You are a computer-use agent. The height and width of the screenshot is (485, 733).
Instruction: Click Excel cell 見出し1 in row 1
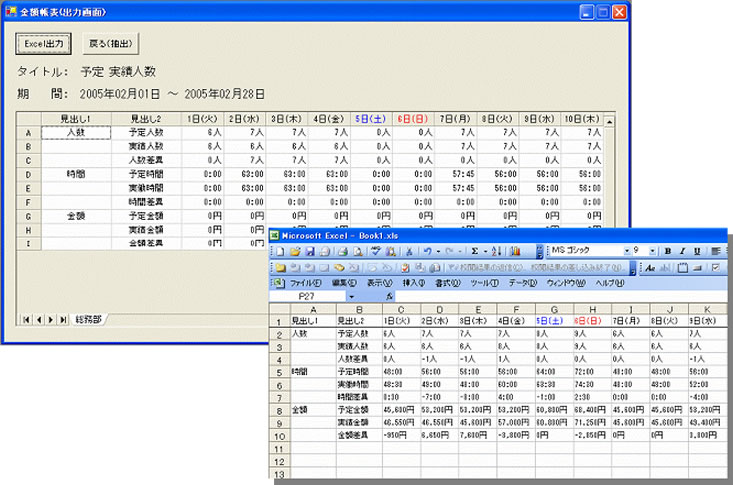pos(313,321)
